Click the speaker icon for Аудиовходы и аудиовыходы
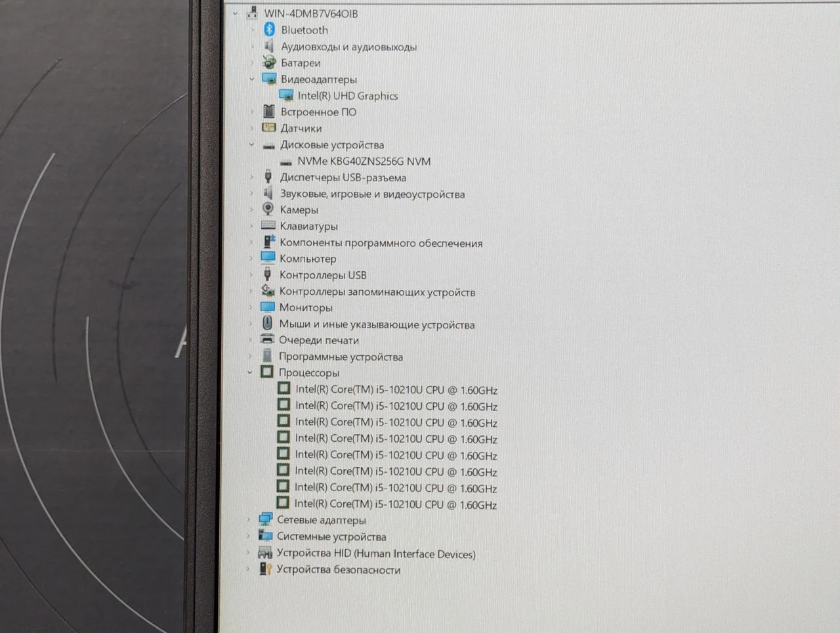 coord(268,46)
